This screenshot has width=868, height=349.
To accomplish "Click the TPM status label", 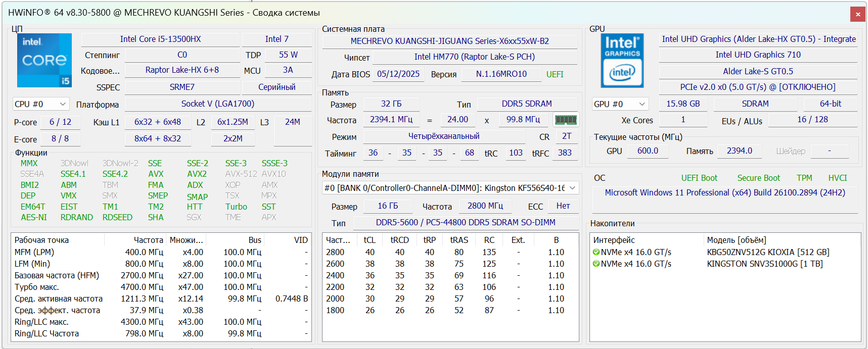I will coord(804,178).
